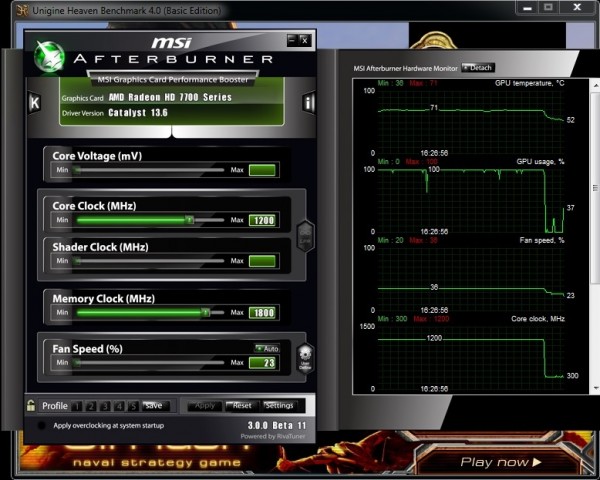Click the Core clock graph

[471, 358]
